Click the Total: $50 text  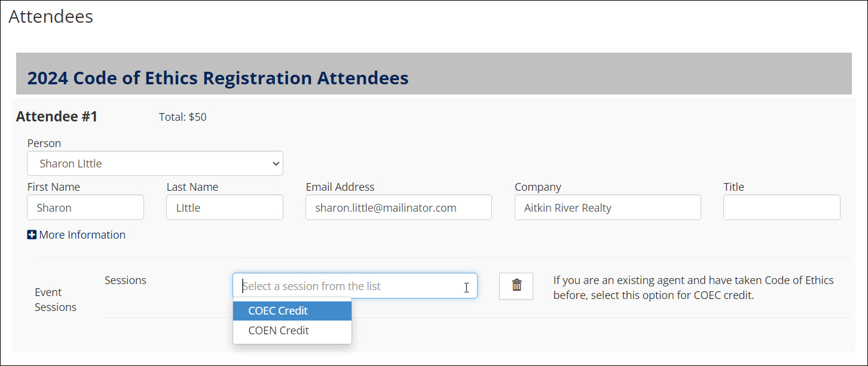183,117
